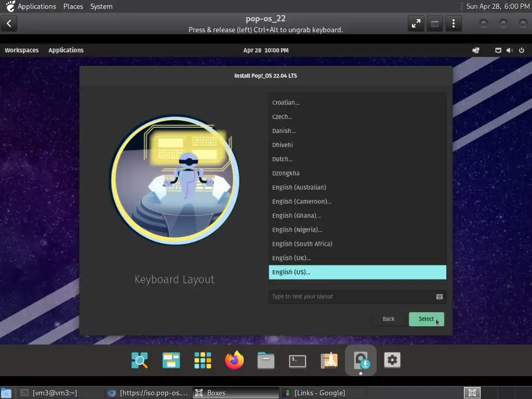Toggle fullscreen in Boxes header
Image resolution: width=532 pixels, height=399 pixels.
(416, 23)
